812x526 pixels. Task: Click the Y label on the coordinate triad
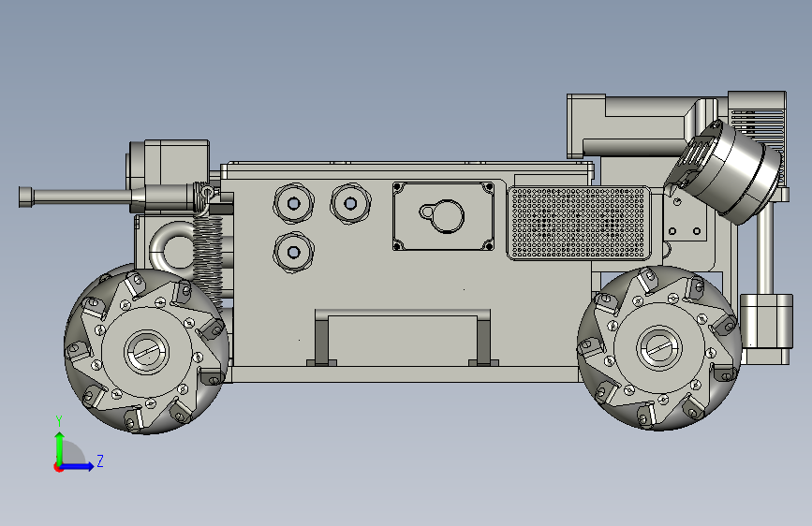point(59,420)
